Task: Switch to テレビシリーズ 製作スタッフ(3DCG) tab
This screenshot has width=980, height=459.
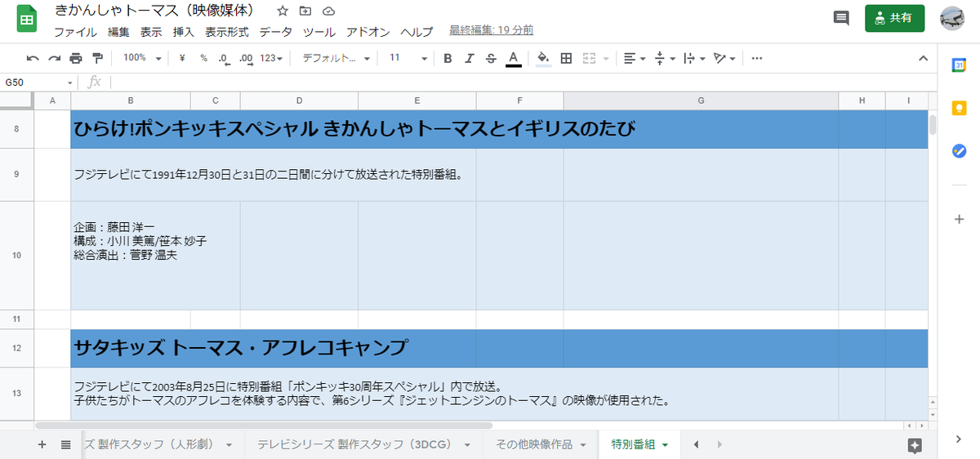Action: tap(364, 444)
